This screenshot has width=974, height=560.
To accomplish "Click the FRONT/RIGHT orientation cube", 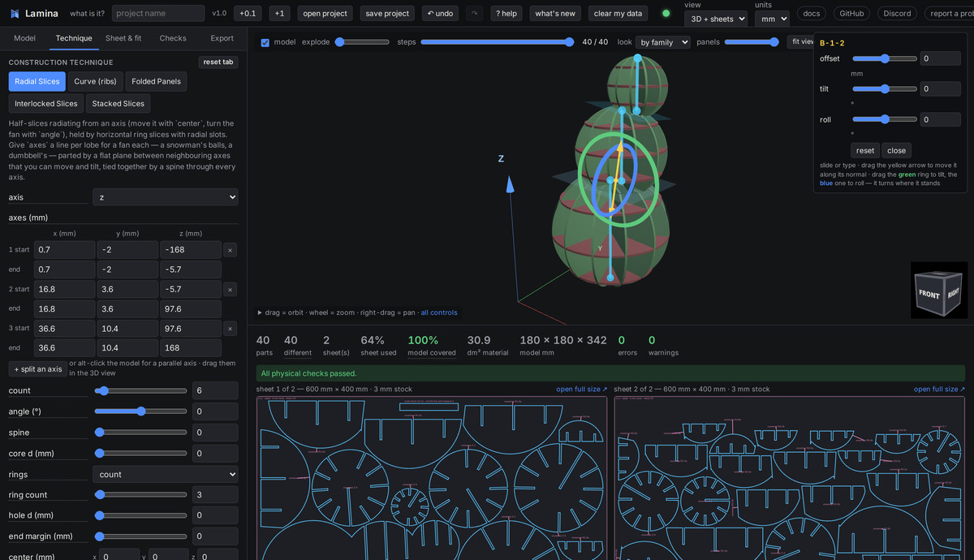I will (939, 290).
